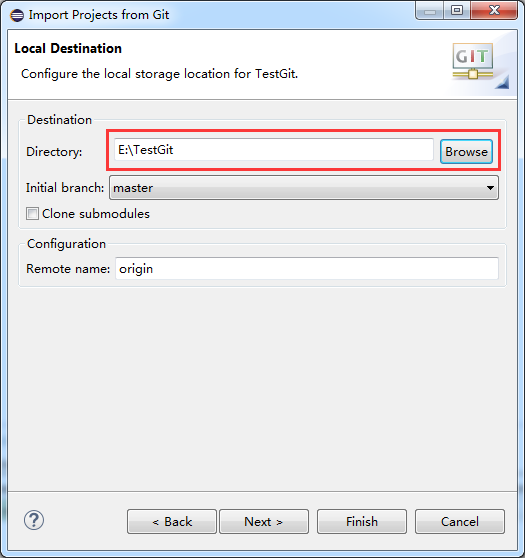Click Browse to choose a destination folder
Image resolution: width=525 pixels, height=558 pixels.
click(x=466, y=152)
